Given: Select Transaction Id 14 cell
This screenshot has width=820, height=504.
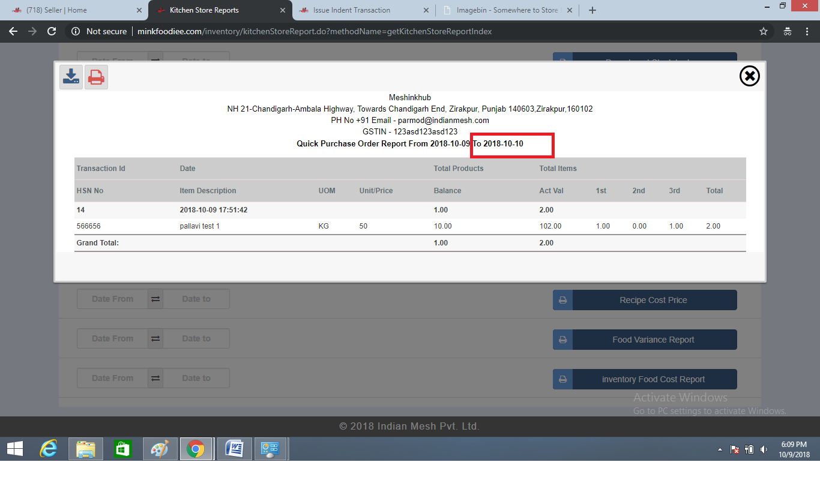Looking at the screenshot, I should (81, 210).
